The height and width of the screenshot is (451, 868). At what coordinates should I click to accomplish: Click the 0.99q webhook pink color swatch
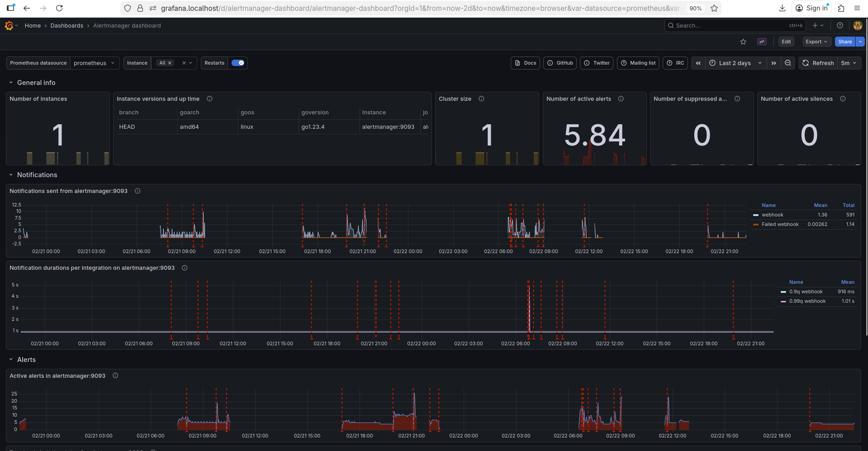[783, 301]
